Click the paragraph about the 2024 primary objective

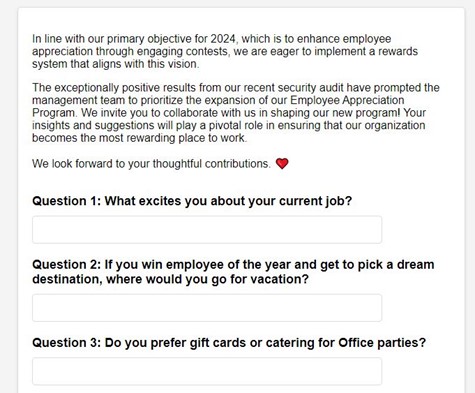point(225,51)
